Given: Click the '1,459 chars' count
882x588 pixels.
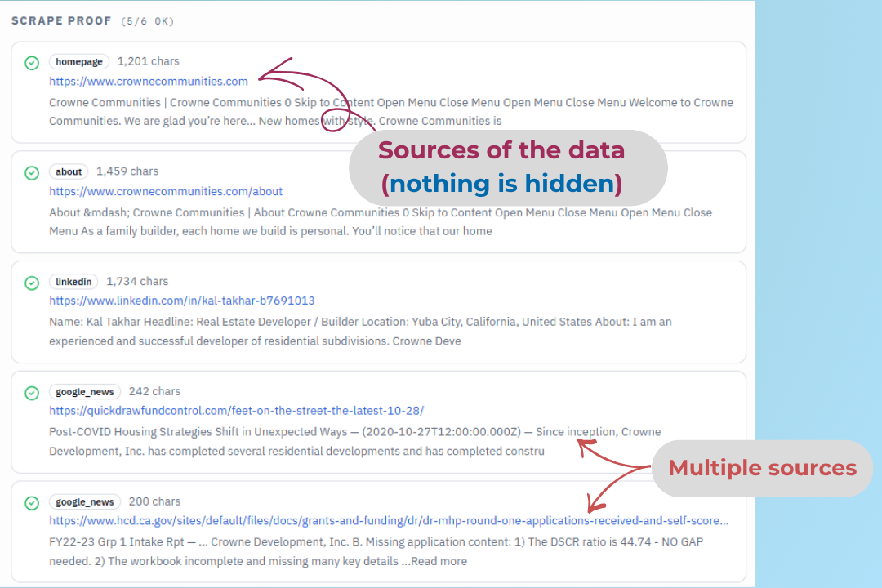Looking at the screenshot, I should 127,171.
